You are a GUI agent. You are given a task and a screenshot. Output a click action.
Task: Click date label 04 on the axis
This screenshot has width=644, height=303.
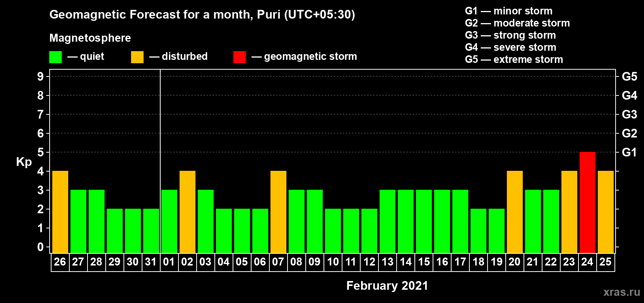click(224, 262)
